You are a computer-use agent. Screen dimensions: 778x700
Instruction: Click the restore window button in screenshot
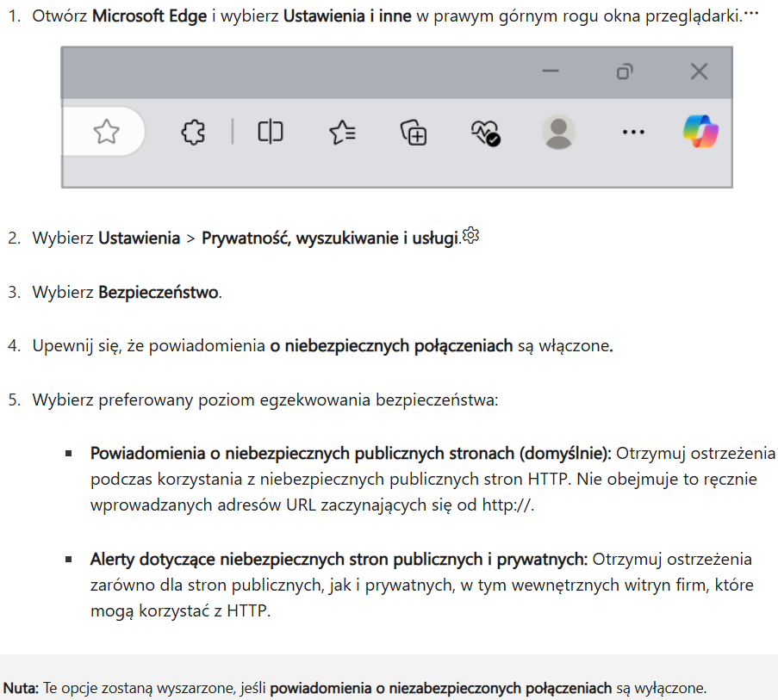point(624,72)
